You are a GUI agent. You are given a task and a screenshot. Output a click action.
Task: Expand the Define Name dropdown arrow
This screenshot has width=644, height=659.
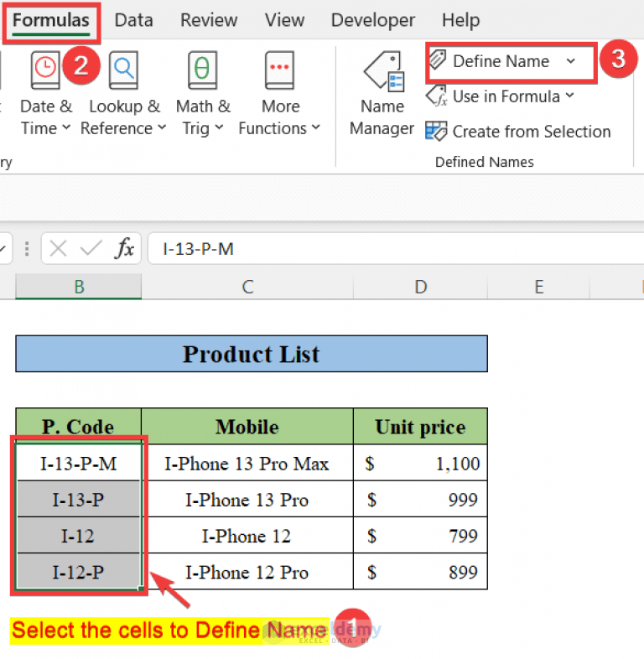[570, 61]
